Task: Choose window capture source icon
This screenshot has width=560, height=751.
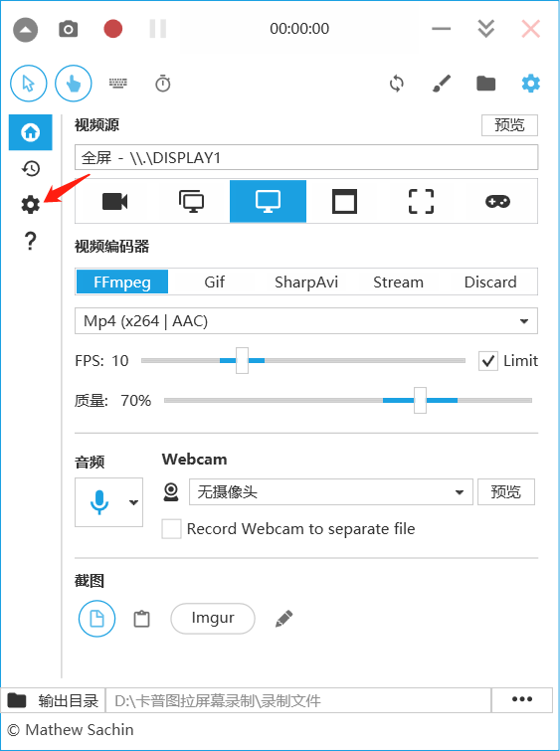Action: pos(344,201)
